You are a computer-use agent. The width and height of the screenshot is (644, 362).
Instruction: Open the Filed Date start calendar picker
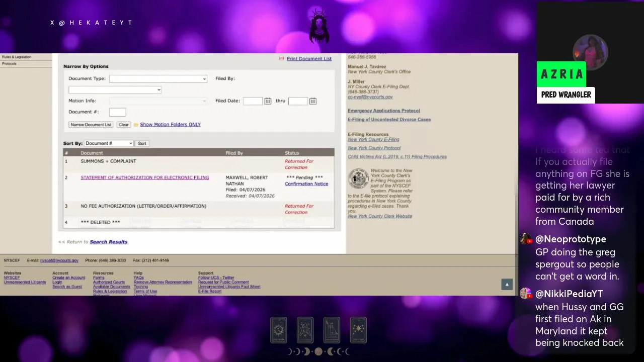pos(268,101)
